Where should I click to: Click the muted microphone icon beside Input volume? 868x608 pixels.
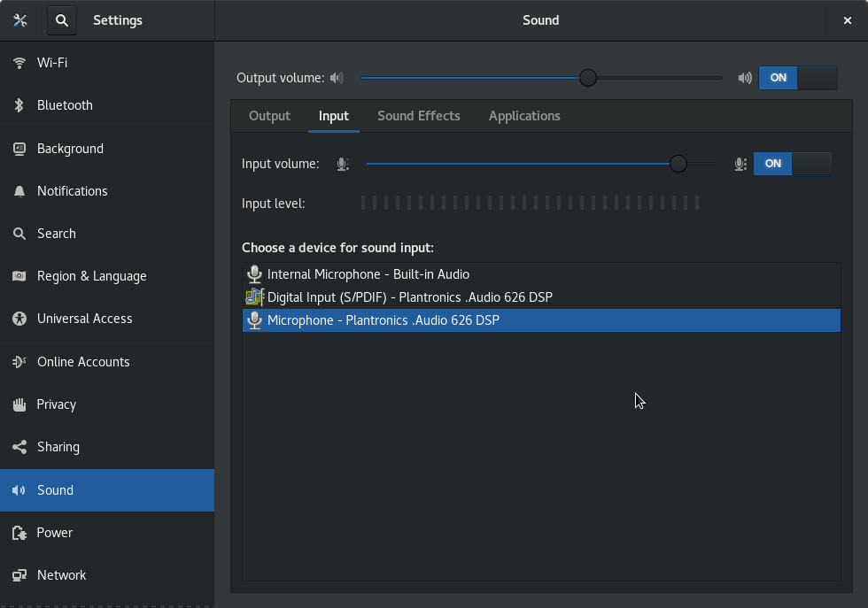pos(343,164)
